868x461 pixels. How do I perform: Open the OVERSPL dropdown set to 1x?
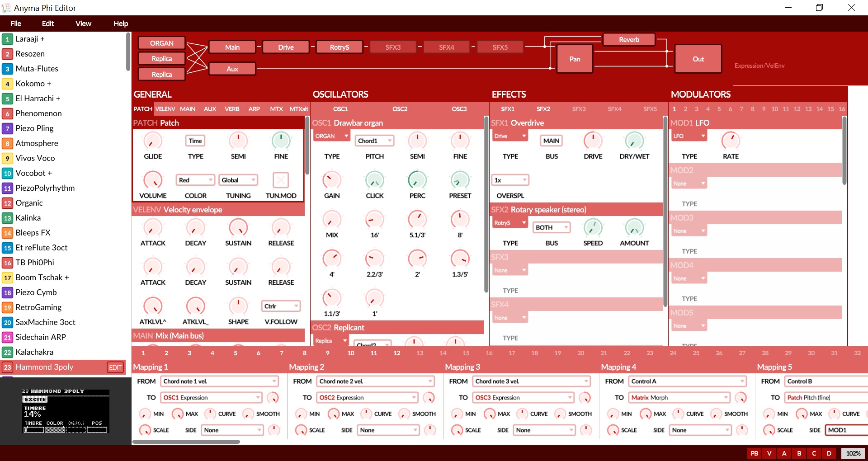tap(510, 180)
